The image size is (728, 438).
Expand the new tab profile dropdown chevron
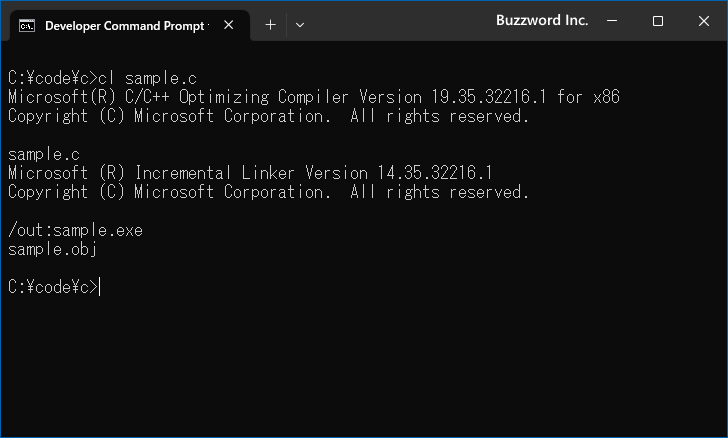(300, 25)
